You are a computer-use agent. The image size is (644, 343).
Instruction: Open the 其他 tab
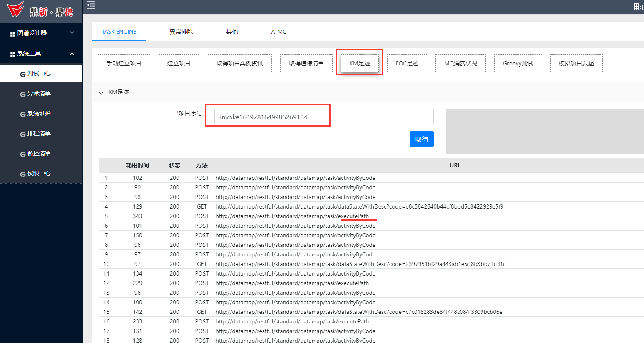click(232, 32)
